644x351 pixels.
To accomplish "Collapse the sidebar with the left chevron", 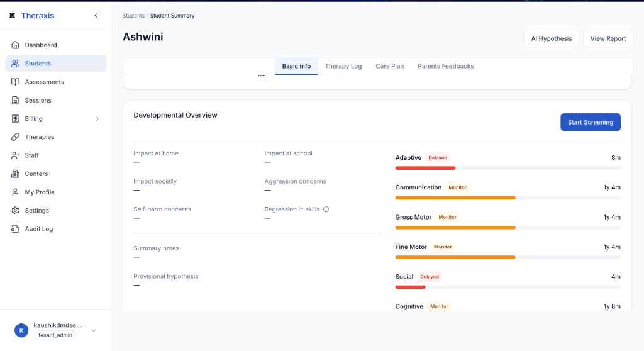I will tap(96, 16).
